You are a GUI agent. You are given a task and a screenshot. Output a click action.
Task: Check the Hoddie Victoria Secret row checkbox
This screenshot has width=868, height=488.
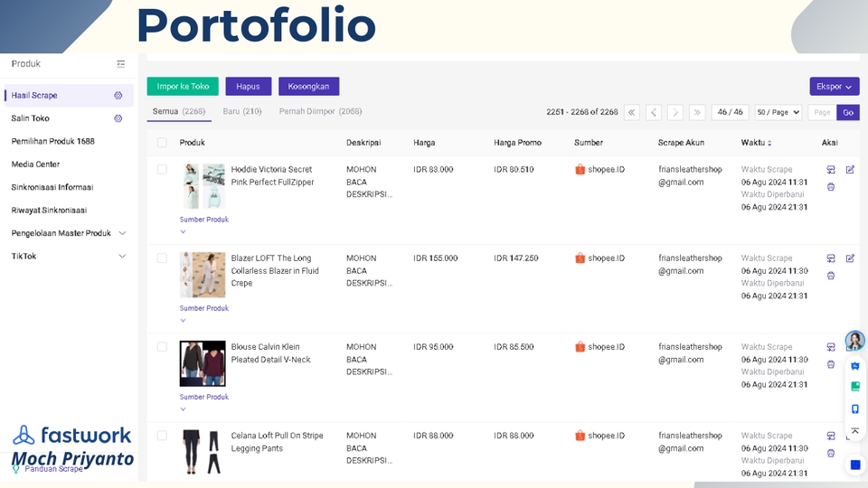tap(162, 169)
